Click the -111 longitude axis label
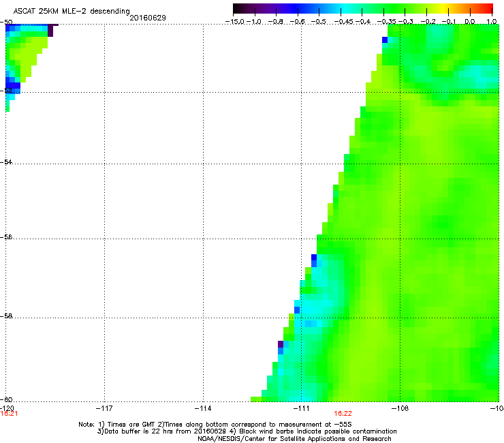 coord(302,408)
